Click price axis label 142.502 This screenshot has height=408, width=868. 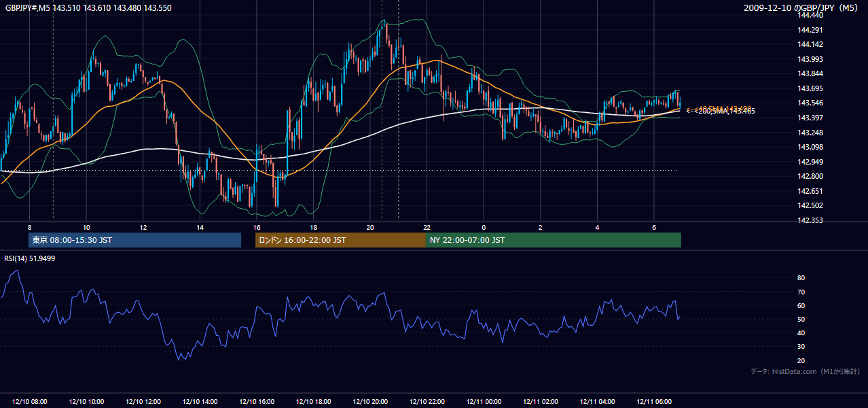pyautogui.click(x=811, y=205)
